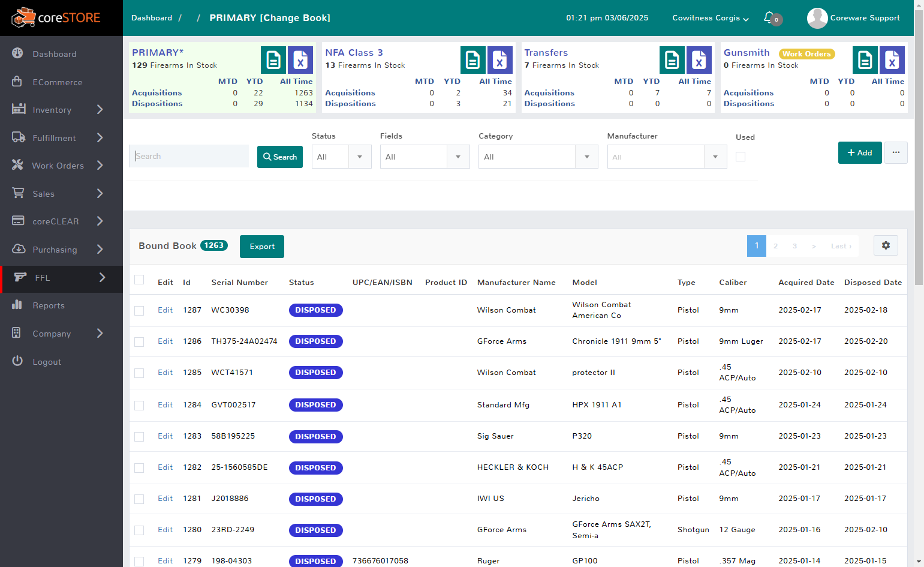Screen dimensions: 924x567
Task: Click the Fulfillment truck icon in sidebar
Action: click(19, 137)
